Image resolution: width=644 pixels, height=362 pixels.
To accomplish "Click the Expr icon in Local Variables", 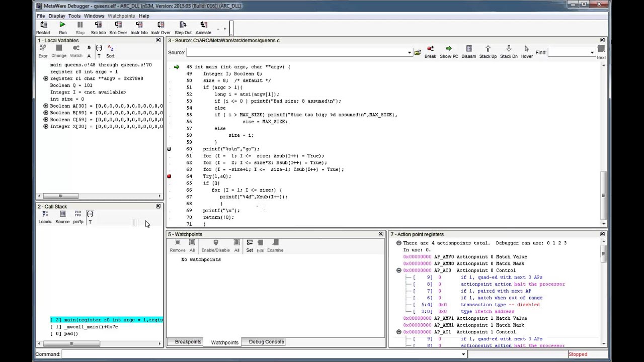I will pos(43,51).
